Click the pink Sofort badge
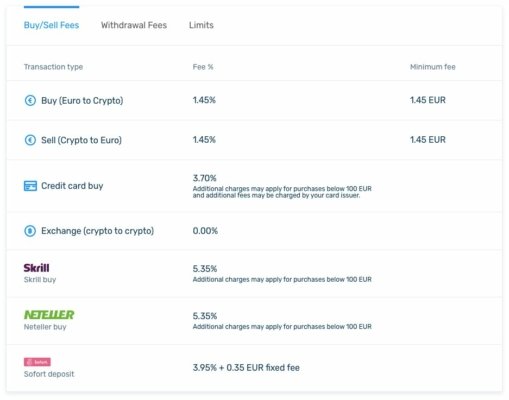The height and width of the screenshot is (400, 509). point(37,362)
